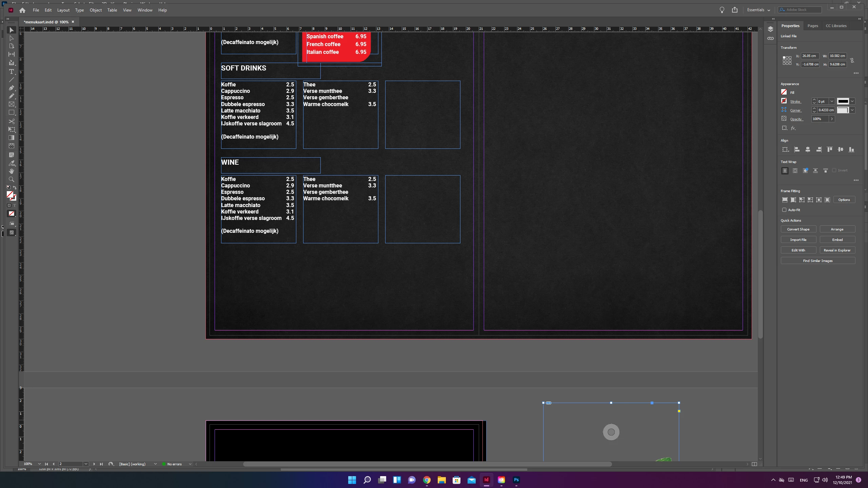868x488 pixels.
Task: Select the Hand tool
Action: click(x=12, y=171)
